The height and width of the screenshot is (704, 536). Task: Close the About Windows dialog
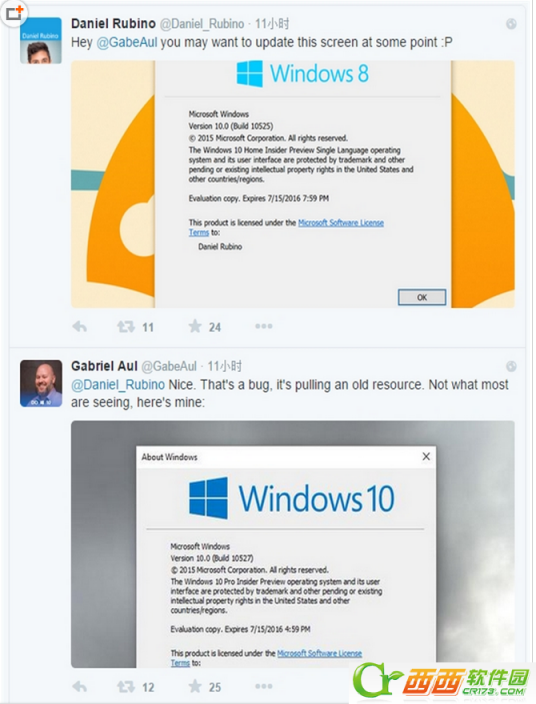426,457
